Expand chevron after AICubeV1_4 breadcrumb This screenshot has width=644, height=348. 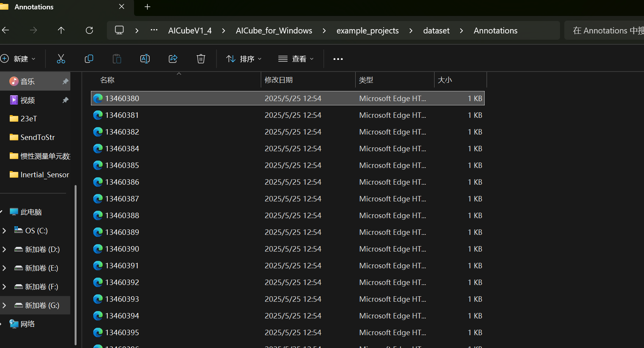pyautogui.click(x=223, y=31)
